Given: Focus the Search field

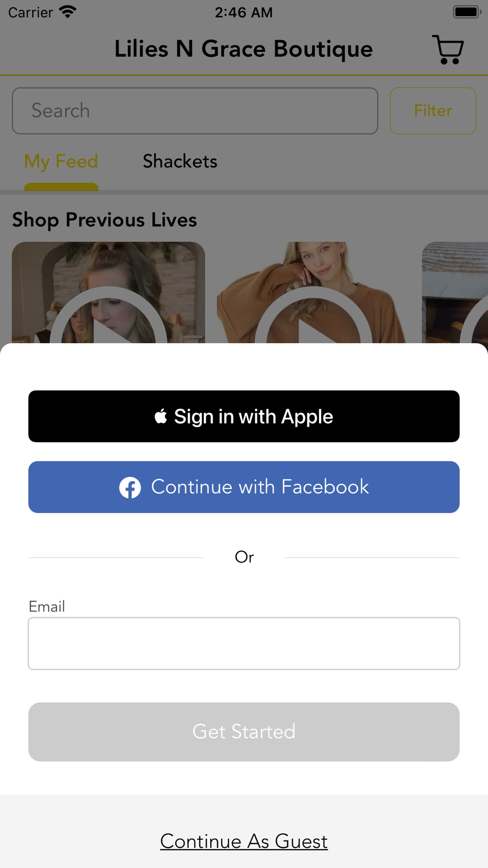Looking at the screenshot, I should 195,111.
